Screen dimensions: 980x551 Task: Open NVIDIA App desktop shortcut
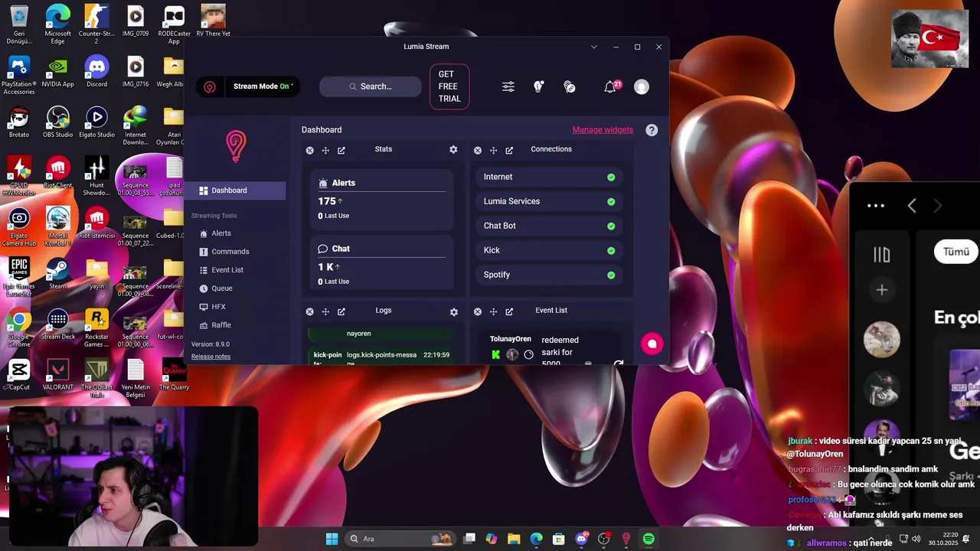pos(57,72)
